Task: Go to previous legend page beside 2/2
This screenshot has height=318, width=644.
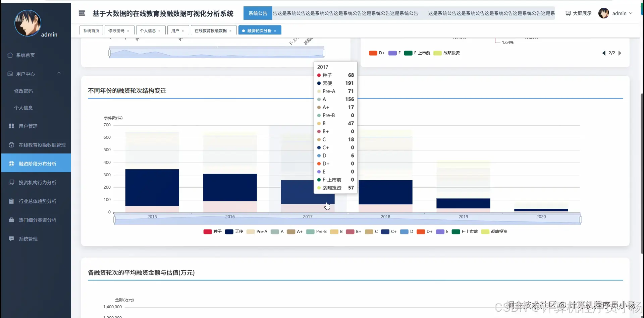Action: click(604, 53)
